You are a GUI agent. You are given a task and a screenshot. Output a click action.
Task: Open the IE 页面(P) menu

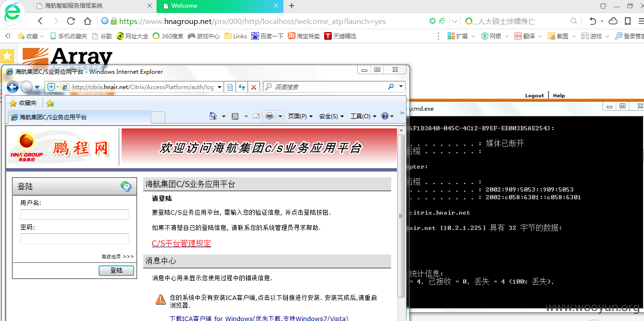[300, 116]
